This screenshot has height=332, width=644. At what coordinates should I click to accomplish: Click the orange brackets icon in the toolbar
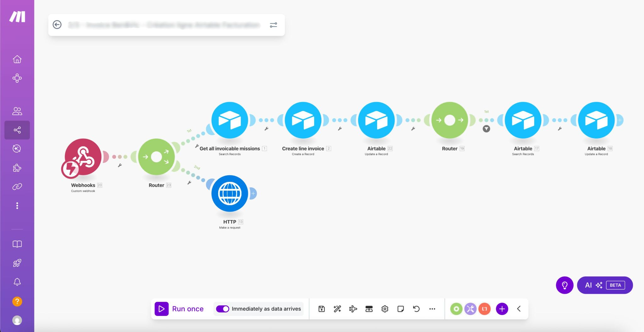pos(484,309)
